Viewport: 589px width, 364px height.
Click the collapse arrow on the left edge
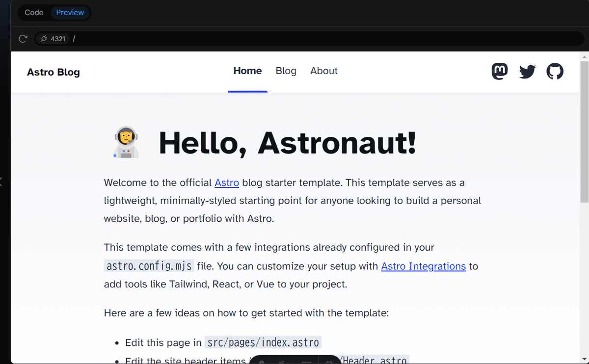[1, 182]
